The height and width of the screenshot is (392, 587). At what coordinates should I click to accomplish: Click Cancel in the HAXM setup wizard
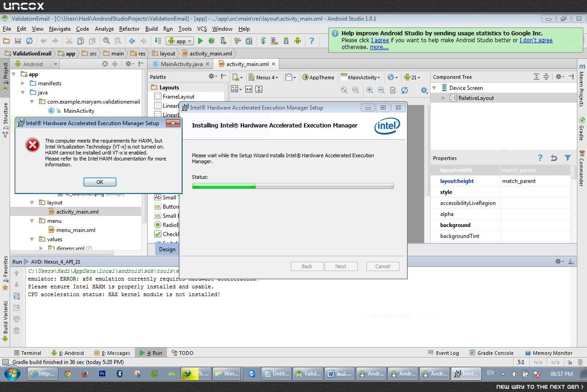382,266
